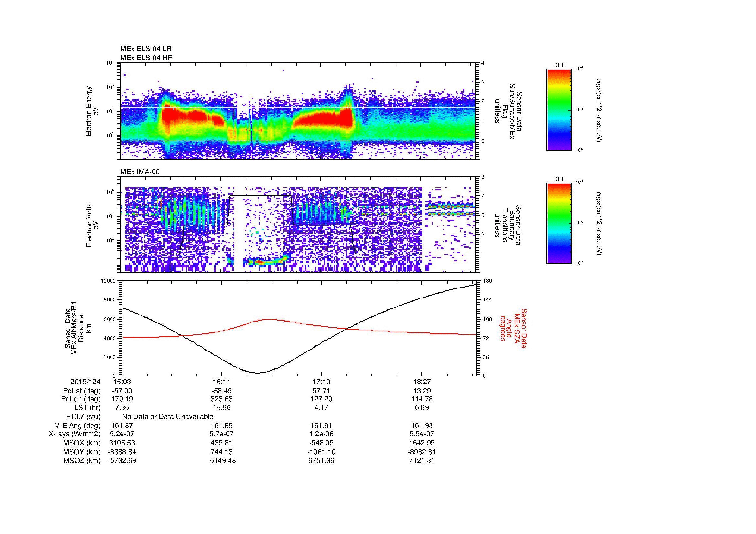Click low-energy ion hot spot in IMA plot

click(260, 262)
